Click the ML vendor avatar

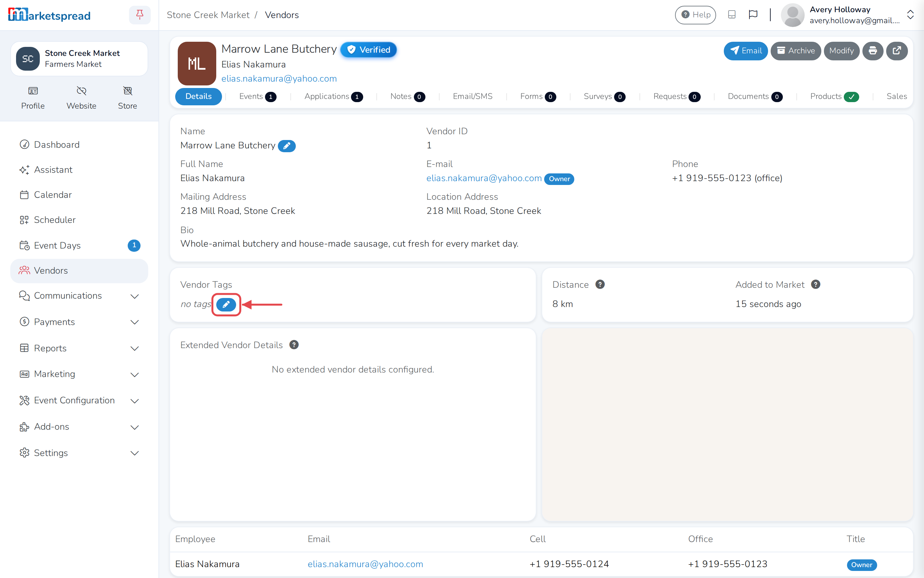click(x=197, y=64)
